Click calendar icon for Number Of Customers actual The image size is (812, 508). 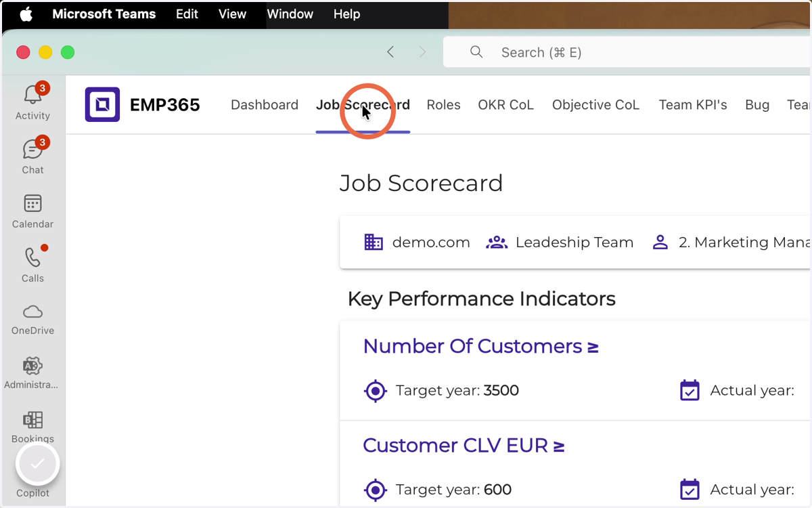coord(690,391)
